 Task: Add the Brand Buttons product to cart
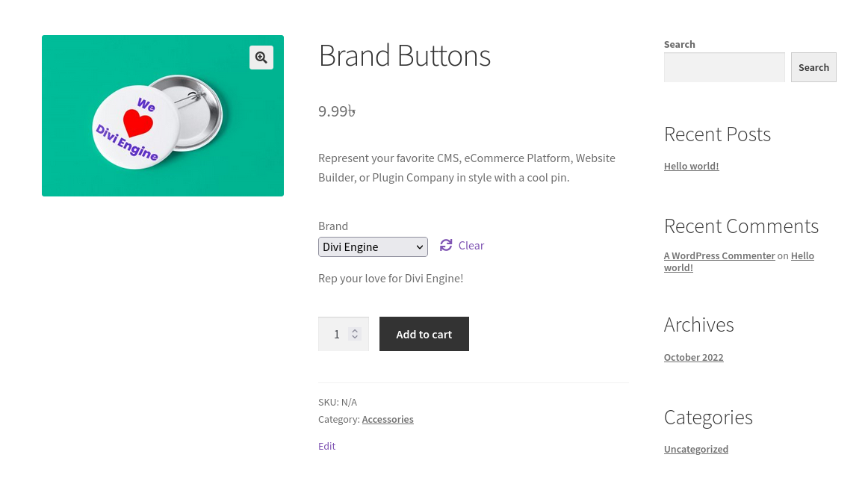click(x=424, y=334)
